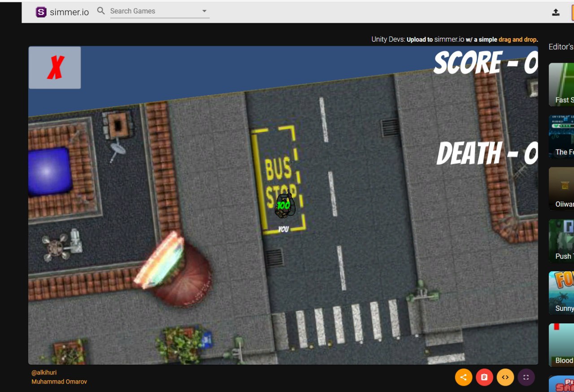Image resolution: width=574 pixels, height=392 pixels.
Task: Close the game with red X button
Action: click(x=55, y=68)
